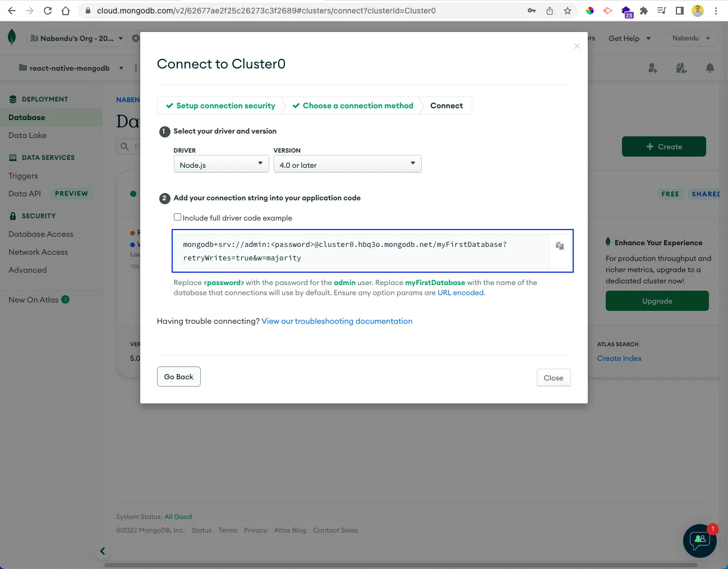The height and width of the screenshot is (569, 728).
Task: Open the colorful circle extension icon
Action: pyautogui.click(x=590, y=11)
